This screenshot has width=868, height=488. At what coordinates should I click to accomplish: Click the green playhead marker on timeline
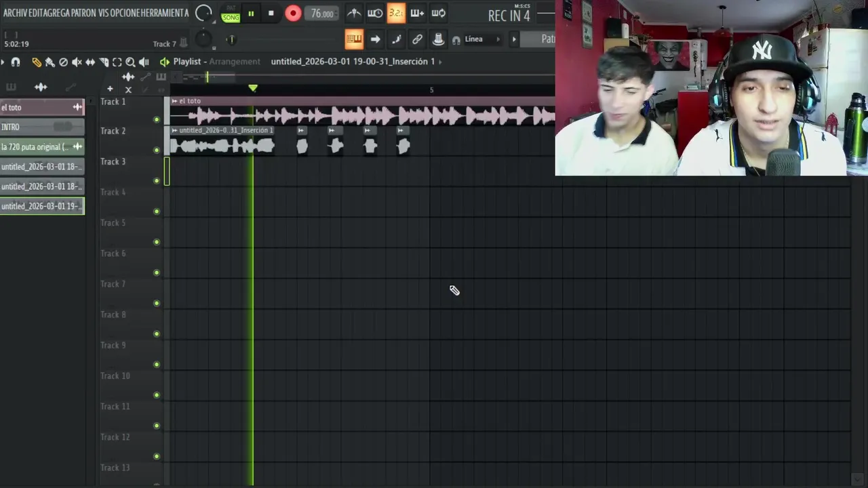click(253, 88)
